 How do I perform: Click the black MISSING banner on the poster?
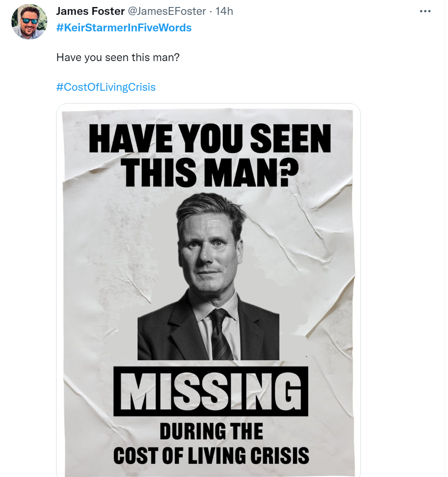click(211, 391)
